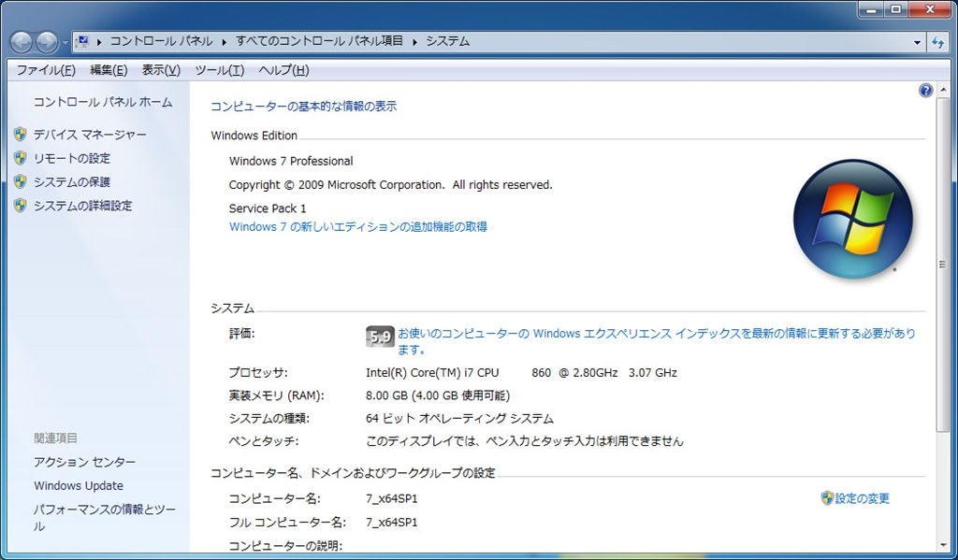Click the address bar refresh button
This screenshot has height=560, width=958.
coord(937,42)
